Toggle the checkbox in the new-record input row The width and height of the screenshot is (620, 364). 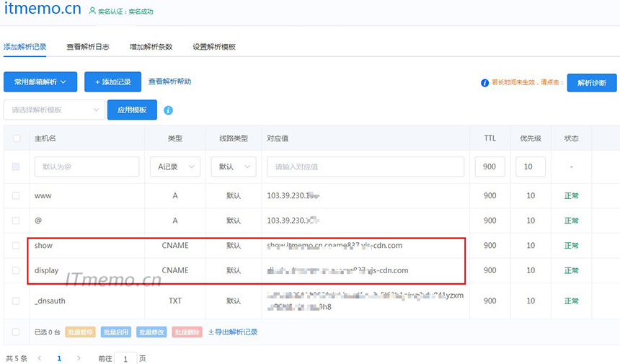coord(16,167)
